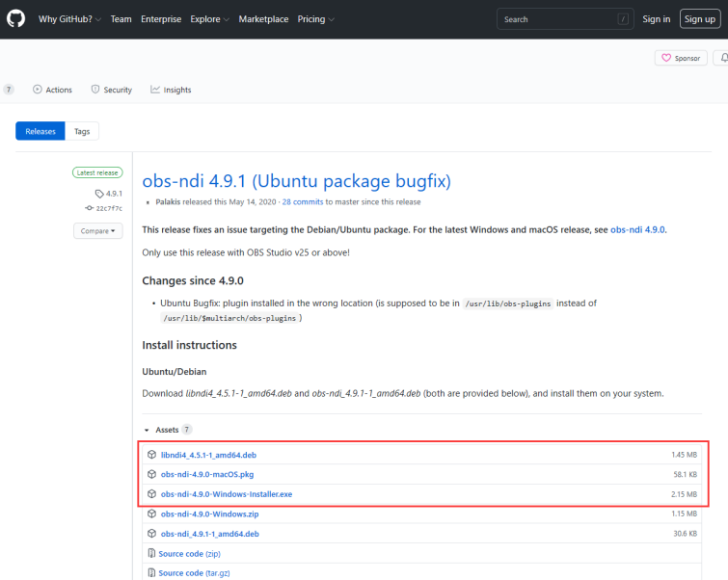Screen dimensions: 728x580
Task: Open the Compare dropdown
Action: (98, 231)
